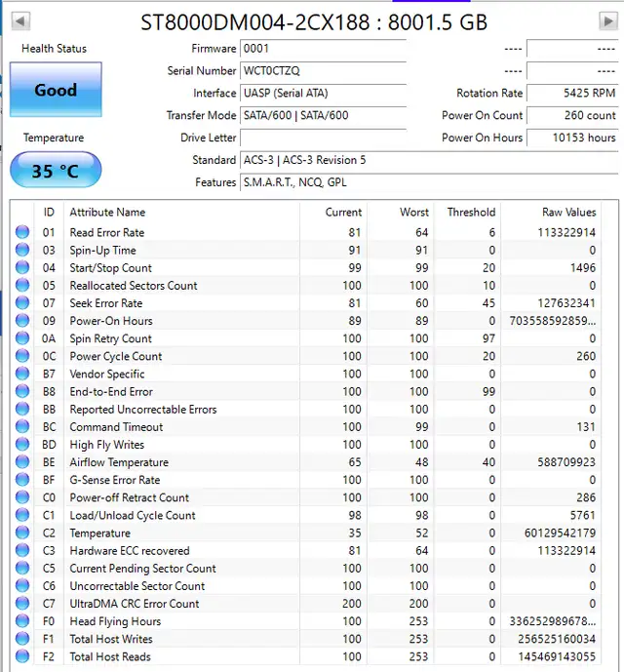Image resolution: width=624 pixels, height=672 pixels.
Task: Click raw value 588709923 for Airflow Temperature
Action: [566, 462]
